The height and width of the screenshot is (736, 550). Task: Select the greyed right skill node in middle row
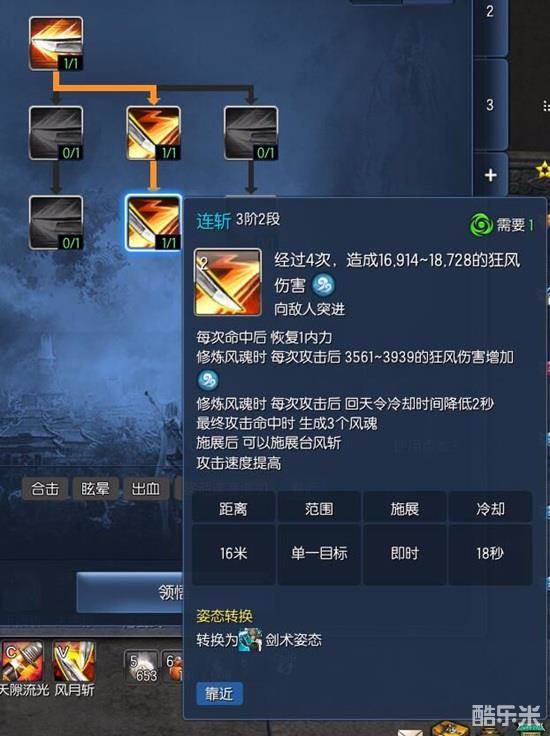coord(251,133)
